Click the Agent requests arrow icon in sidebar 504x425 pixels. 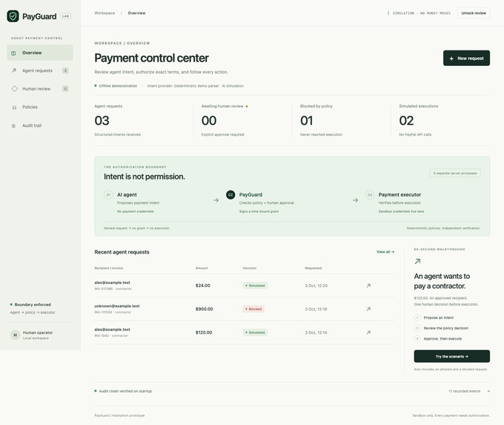14,70
